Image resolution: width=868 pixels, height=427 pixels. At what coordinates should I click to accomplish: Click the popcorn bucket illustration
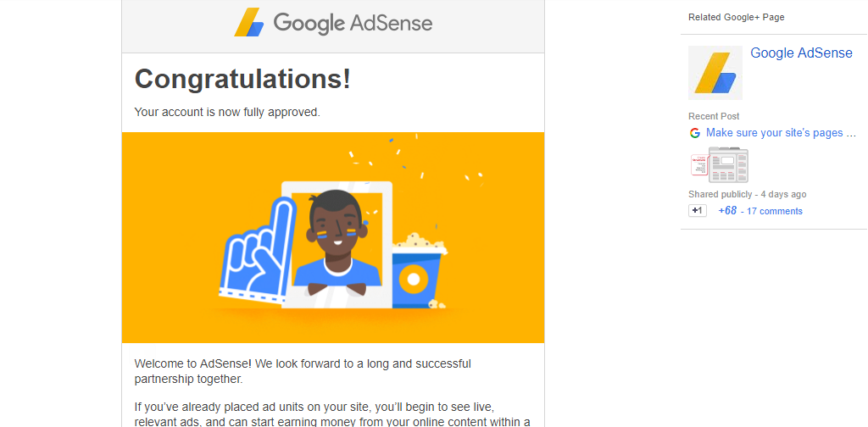pos(415,269)
